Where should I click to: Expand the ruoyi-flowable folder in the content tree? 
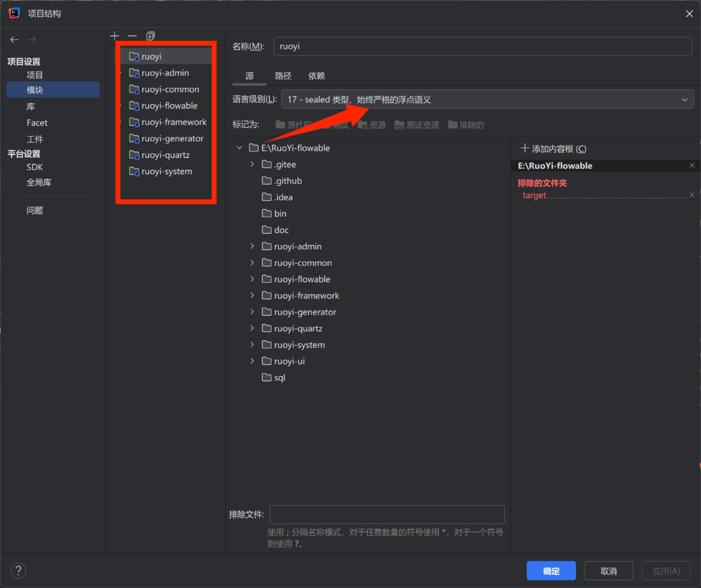(x=252, y=279)
